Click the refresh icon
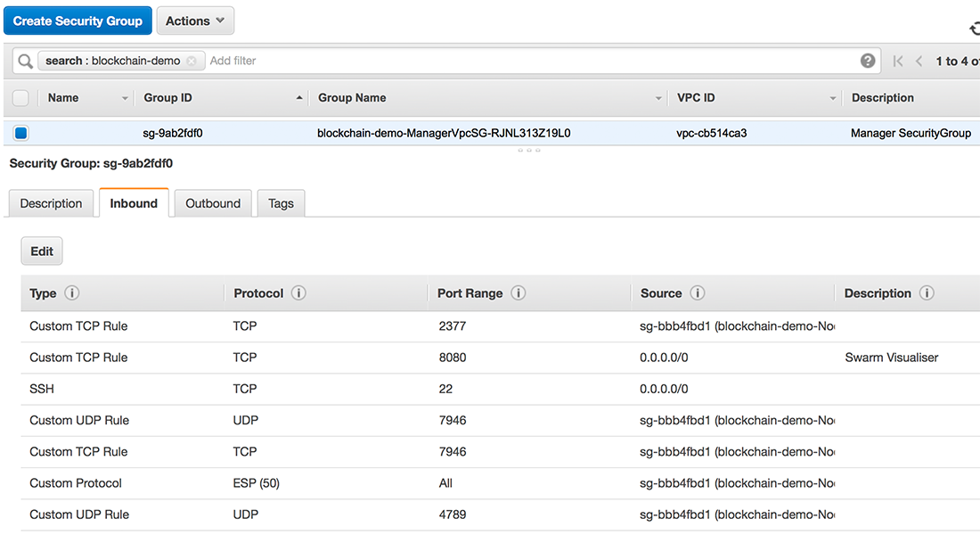This screenshot has width=980, height=543. [975, 29]
